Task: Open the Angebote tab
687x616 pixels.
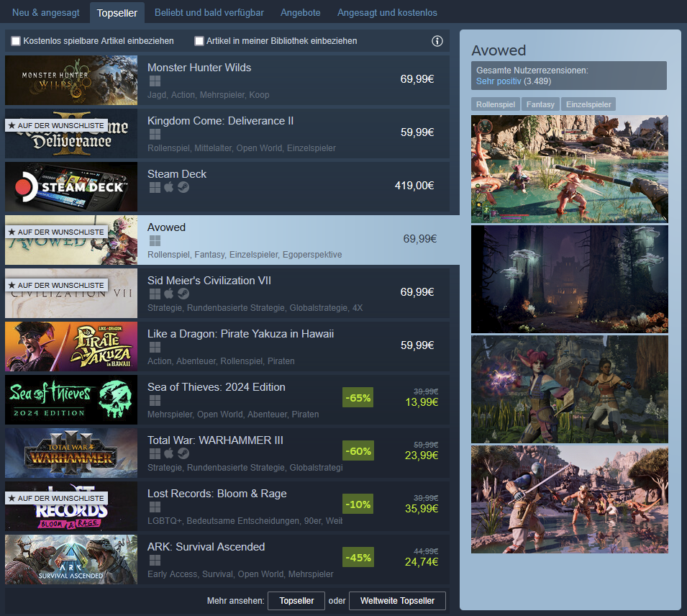Action: pos(300,12)
